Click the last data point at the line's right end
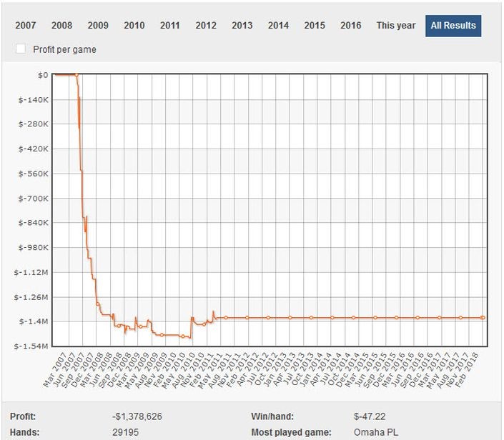Image resolution: width=504 pixels, height=440 pixels. point(483,317)
